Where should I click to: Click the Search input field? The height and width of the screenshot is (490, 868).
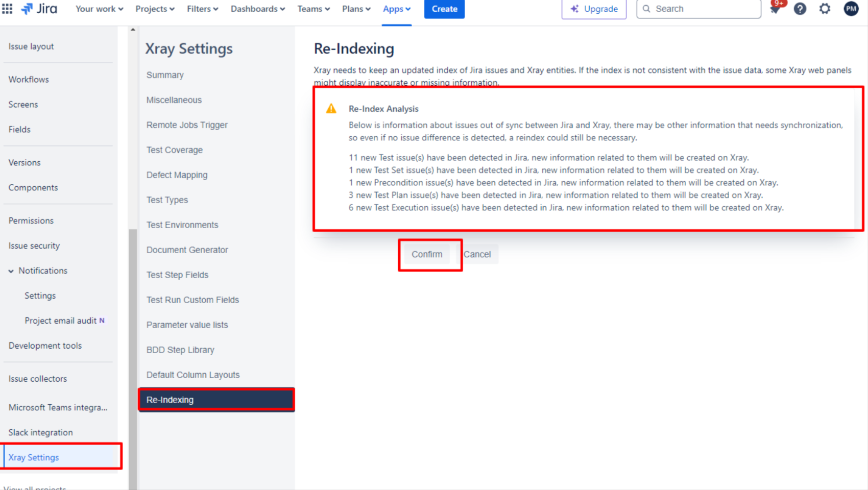[x=698, y=9]
